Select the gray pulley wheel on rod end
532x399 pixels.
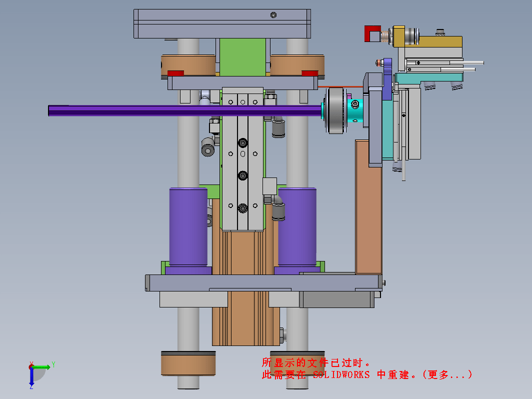click(335, 110)
